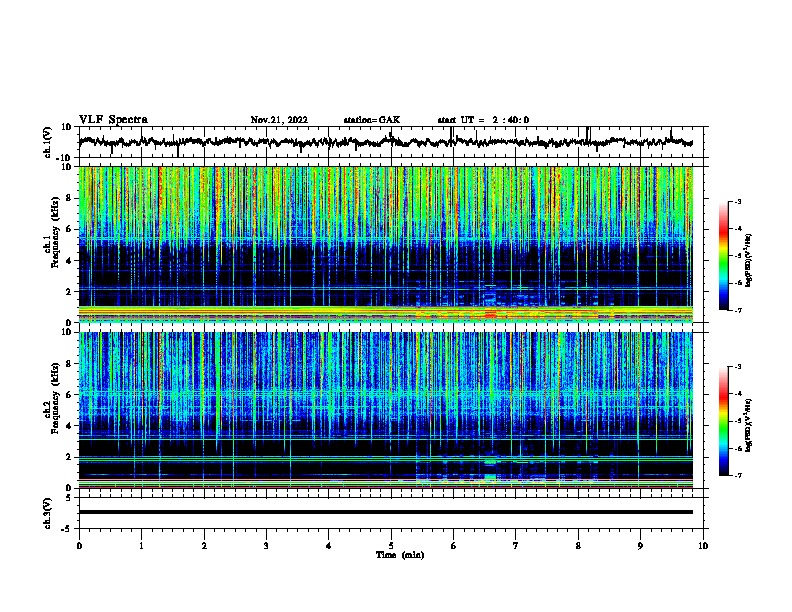Click the "station=GAK" header label
Screen dimensions: 792x612
(372, 120)
